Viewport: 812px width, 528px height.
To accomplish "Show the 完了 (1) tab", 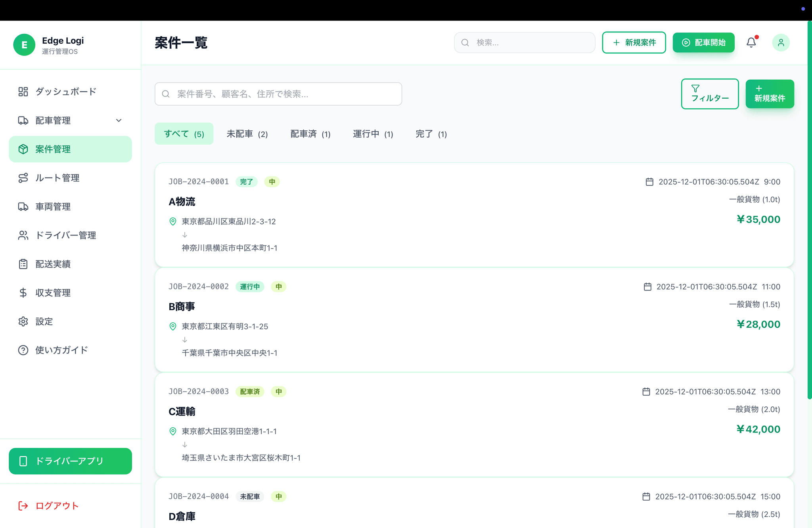I will pos(431,134).
